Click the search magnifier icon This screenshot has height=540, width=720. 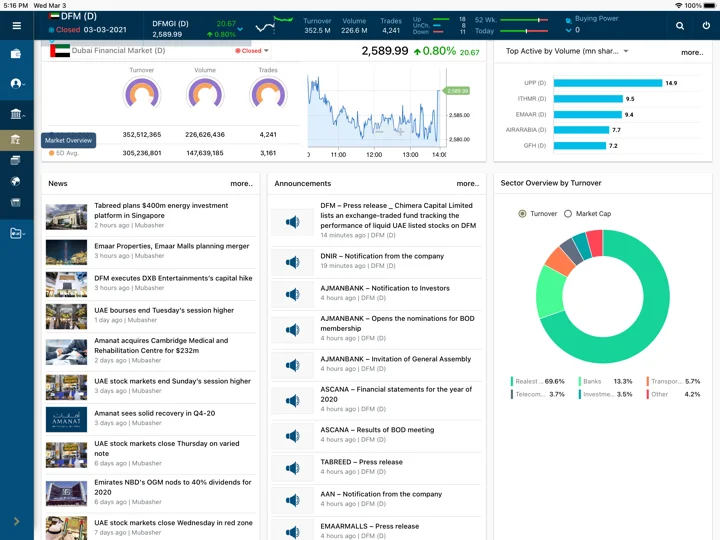click(x=680, y=26)
